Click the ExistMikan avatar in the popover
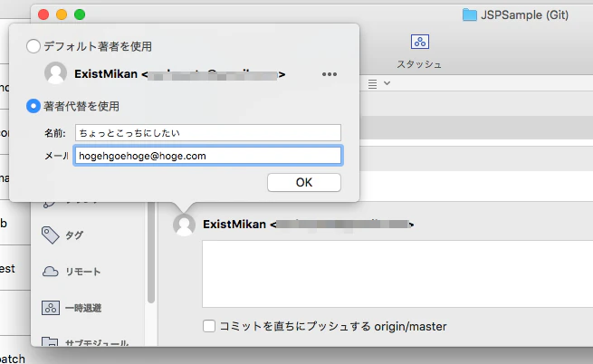The height and width of the screenshot is (364, 593). click(55, 73)
